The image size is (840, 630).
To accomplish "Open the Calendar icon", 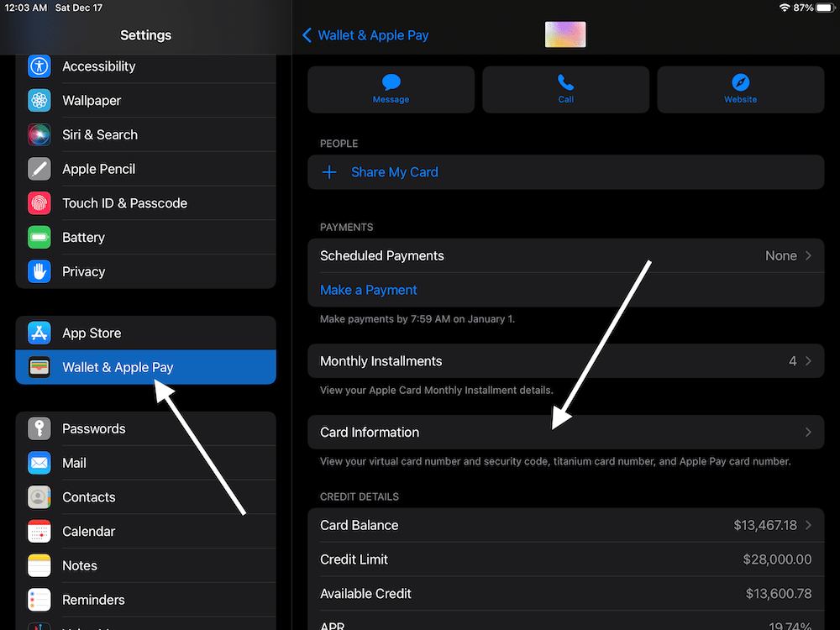I will (x=39, y=532).
